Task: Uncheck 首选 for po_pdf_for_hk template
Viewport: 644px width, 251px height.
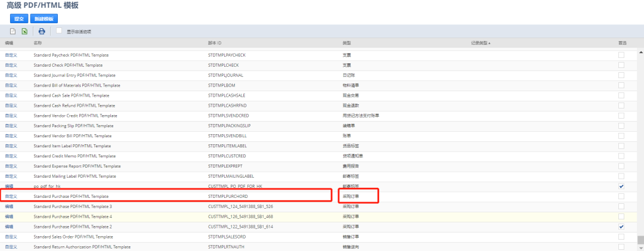Action: (621, 186)
